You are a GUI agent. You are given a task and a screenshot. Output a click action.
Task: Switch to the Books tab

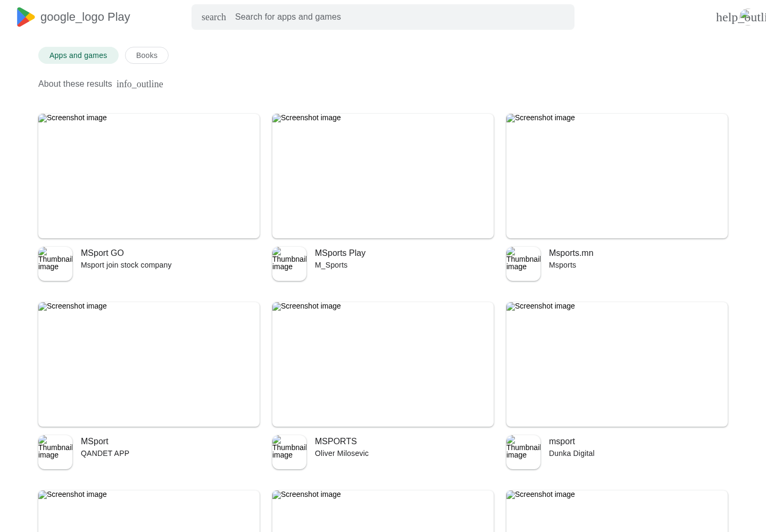(x=147, y=55)
